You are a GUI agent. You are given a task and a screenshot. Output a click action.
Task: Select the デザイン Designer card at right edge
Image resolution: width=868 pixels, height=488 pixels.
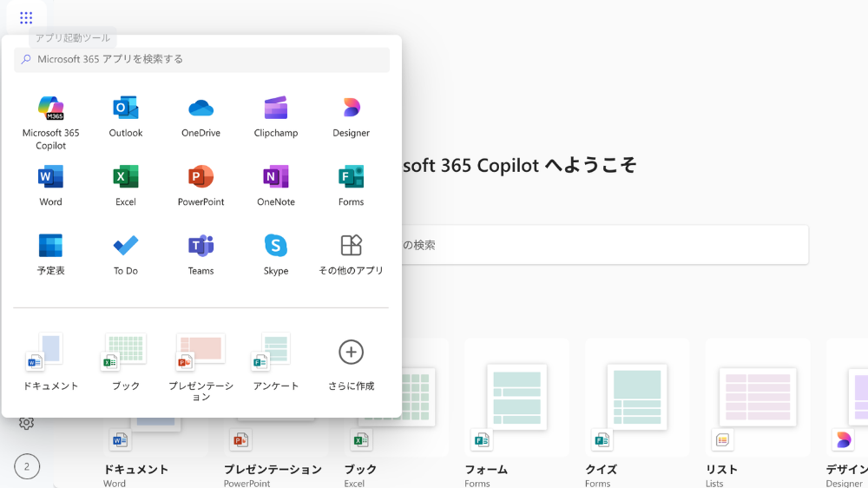[847, 413]
